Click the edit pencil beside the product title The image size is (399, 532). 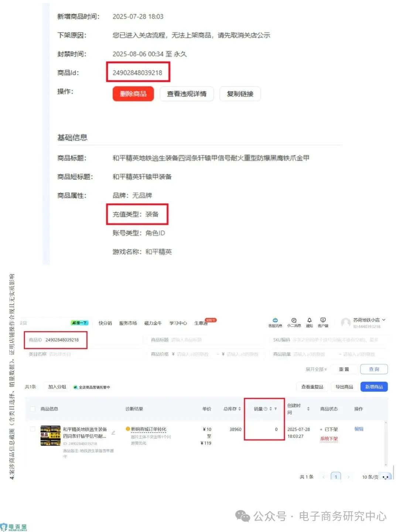point(113,431)
